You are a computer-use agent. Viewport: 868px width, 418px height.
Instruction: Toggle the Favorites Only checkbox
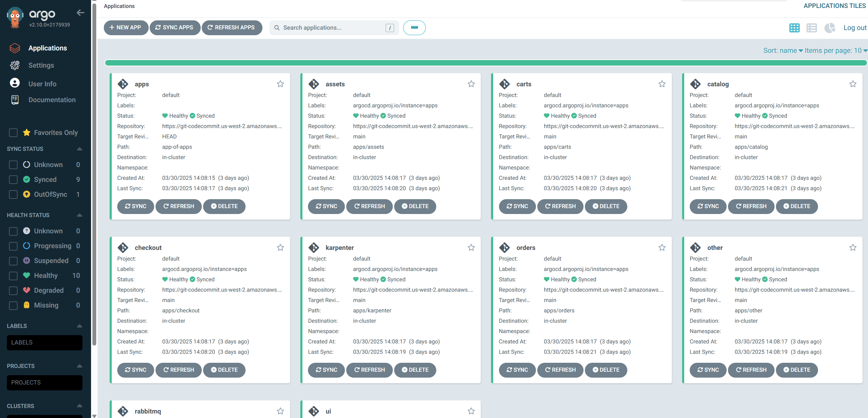pos(13,133)
